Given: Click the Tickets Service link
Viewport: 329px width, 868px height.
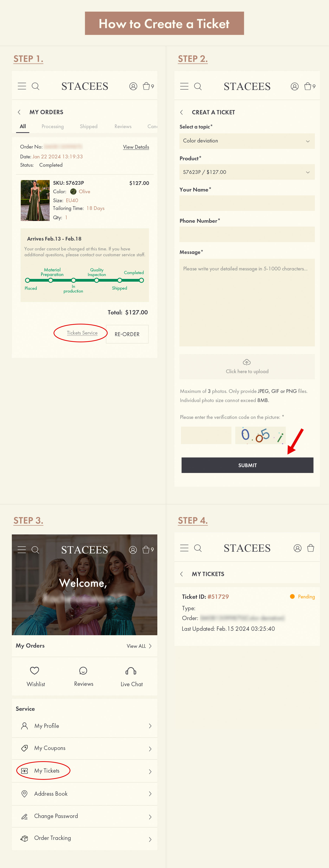Looking at the screenshot, I should (x=82, y=333).
